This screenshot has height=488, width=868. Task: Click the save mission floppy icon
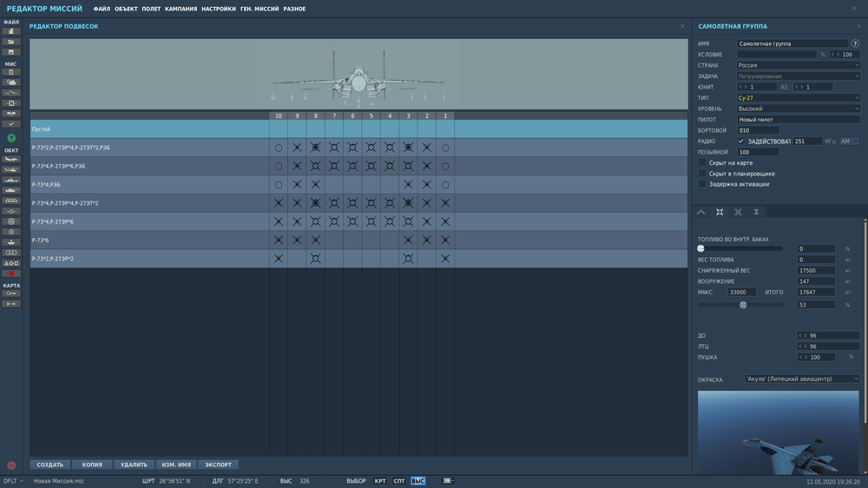(11, 52)
